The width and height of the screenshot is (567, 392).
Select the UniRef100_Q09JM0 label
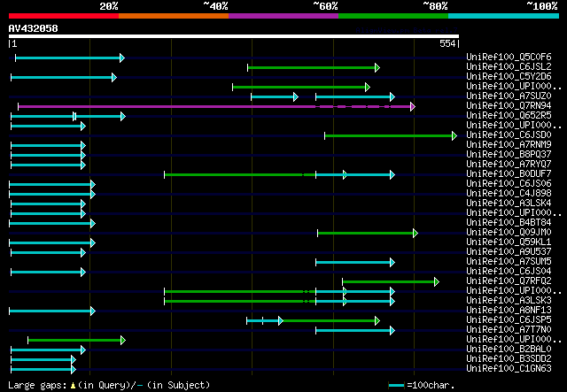pos(509,232)
